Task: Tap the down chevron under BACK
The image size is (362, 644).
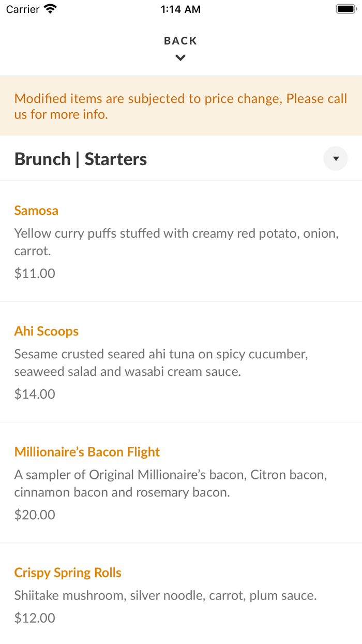Action: [x=180, y=58]
